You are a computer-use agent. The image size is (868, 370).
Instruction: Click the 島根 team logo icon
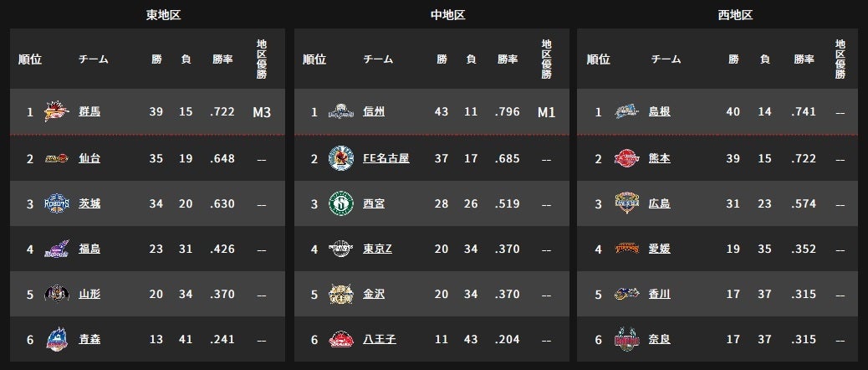click(626, 112)
